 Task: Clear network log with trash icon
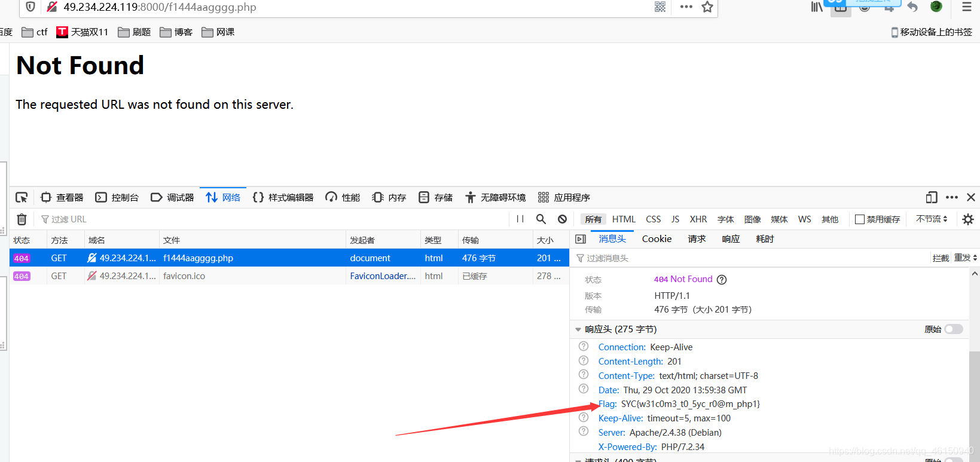click(22, 219)
